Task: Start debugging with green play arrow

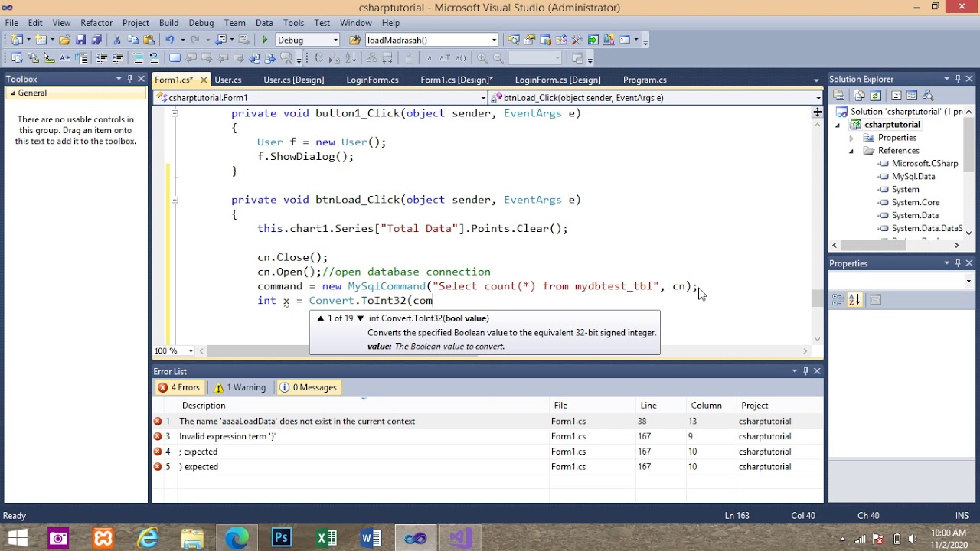Action: [x=265, y=40]
